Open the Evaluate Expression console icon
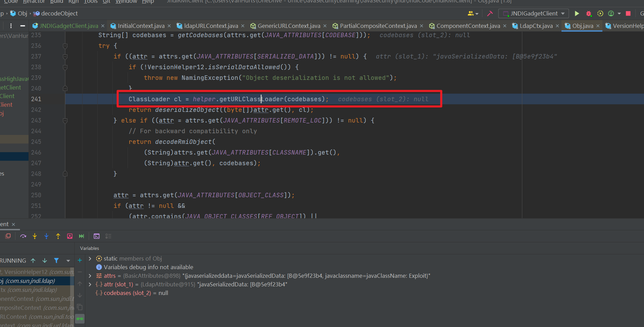 click(97, 236)
